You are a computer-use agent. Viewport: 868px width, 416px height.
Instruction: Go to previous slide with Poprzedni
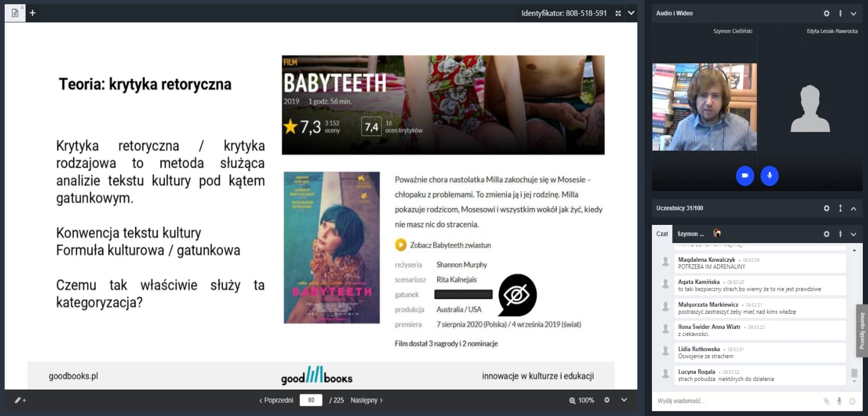[276, 400]
